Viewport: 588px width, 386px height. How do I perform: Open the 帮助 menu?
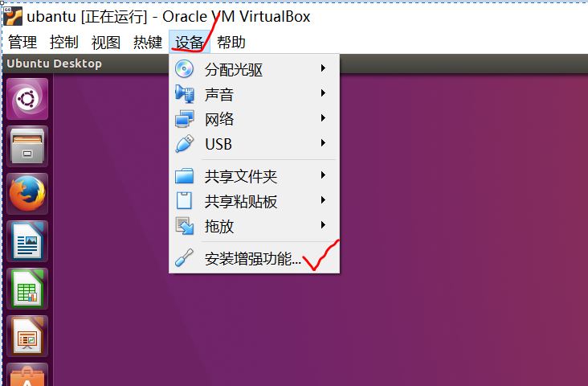click(x=231, y=42)
